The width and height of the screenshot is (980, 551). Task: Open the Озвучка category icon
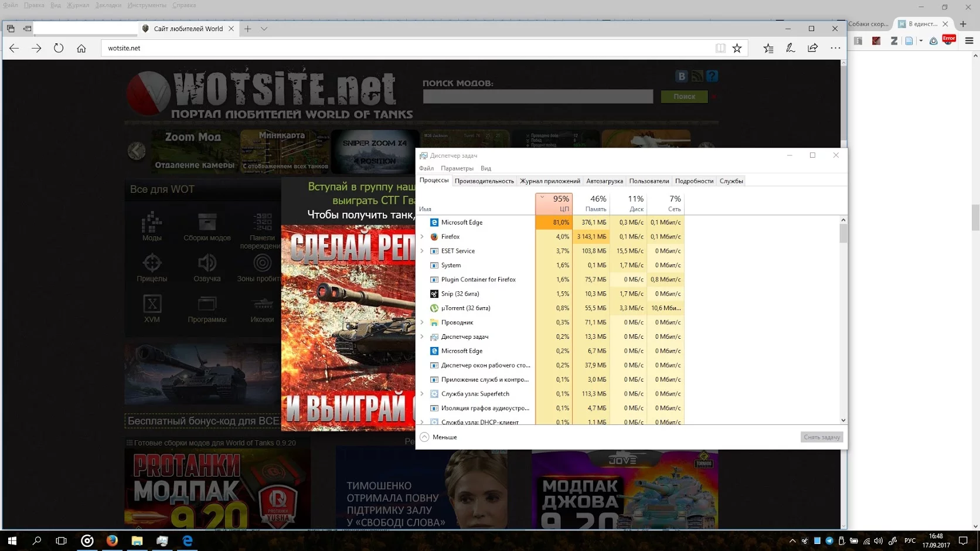point(207,267)
